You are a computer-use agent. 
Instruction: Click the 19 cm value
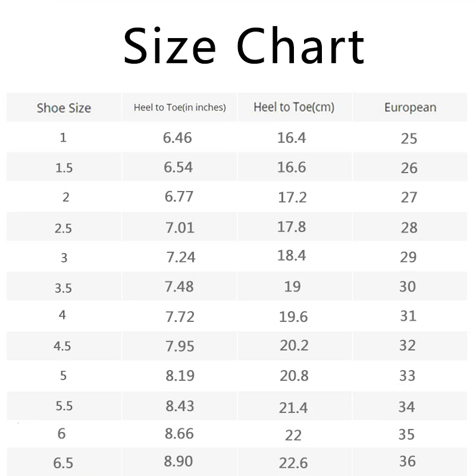tap(292, 287)
